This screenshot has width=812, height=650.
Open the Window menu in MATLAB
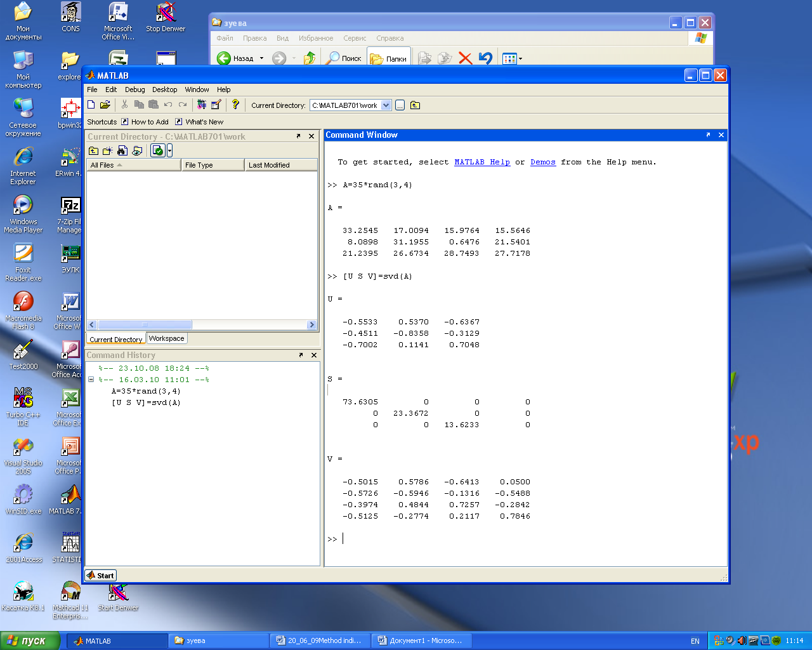[x=197, y=90]
